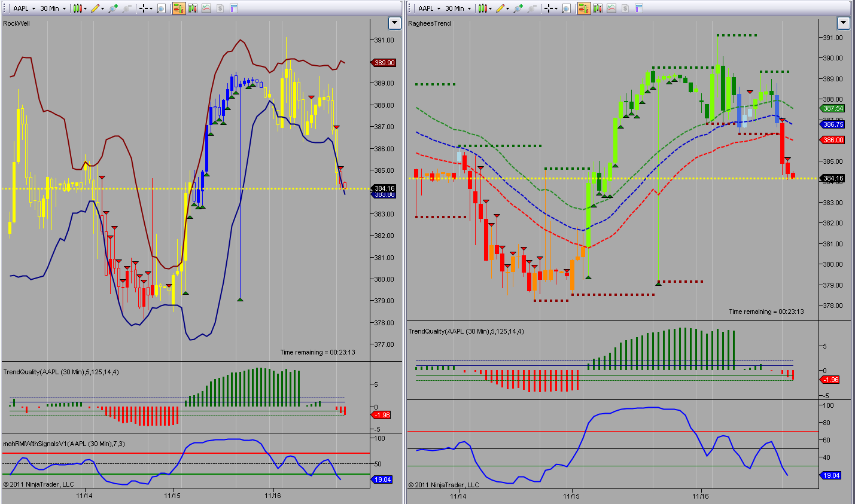
Task: Select the TrendQuality label in RagheesTrend chart
Action: (466, 331)
